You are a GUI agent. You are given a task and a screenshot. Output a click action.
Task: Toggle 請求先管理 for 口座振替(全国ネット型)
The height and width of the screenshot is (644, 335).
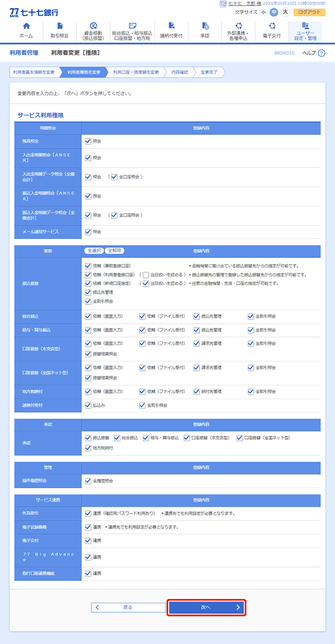(197, 368)
